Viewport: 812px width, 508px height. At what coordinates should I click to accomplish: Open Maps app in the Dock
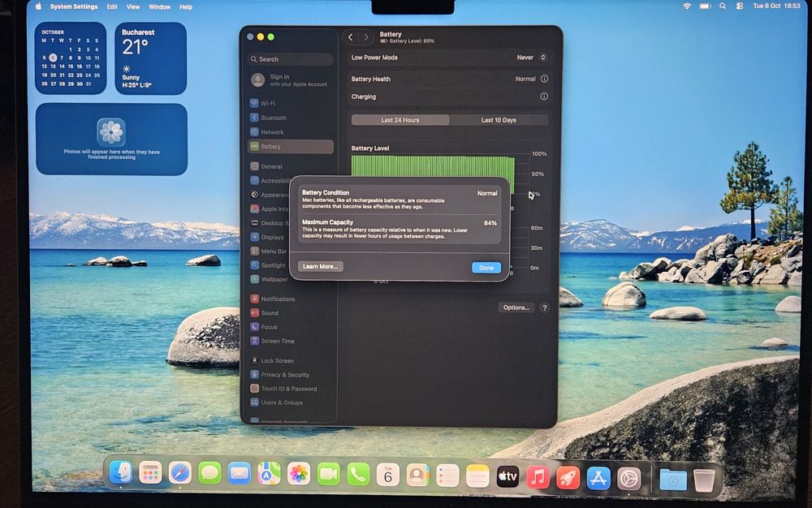pyautogui.click(x=270, y=474)
